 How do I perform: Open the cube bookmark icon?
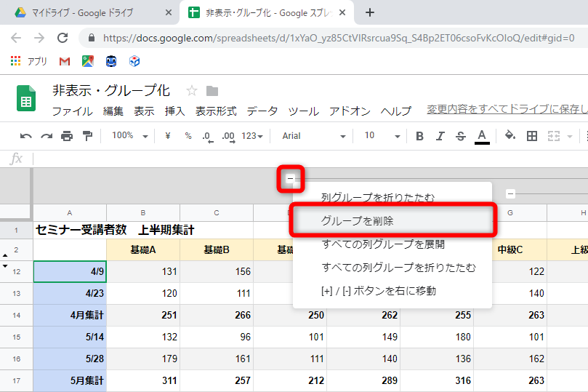134,61
